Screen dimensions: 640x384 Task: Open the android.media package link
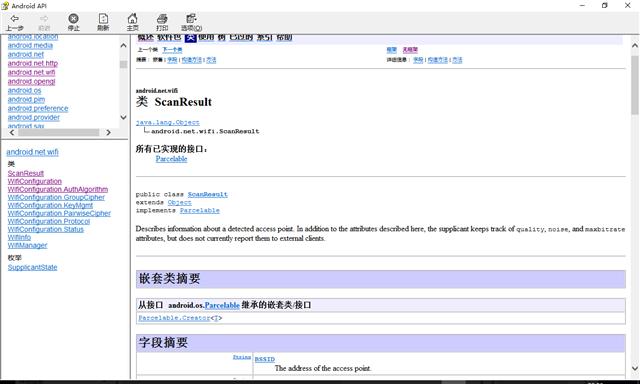30,45
